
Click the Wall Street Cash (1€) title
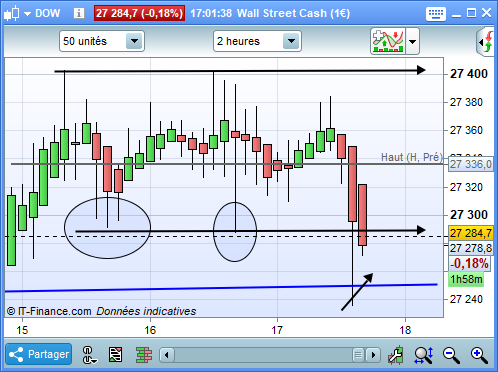click(293, 13)
